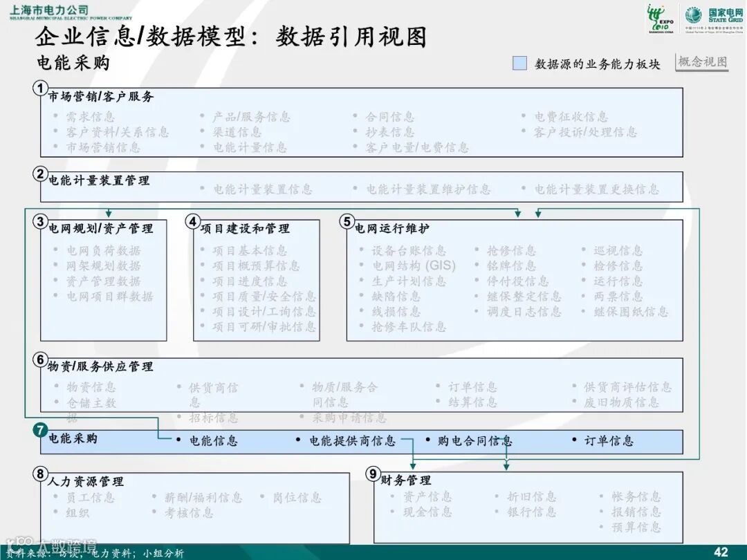This screenshot has width=747, height=560.
Task: Click the 电网结构 (GIS) item
Action: (x=414, y=265)
